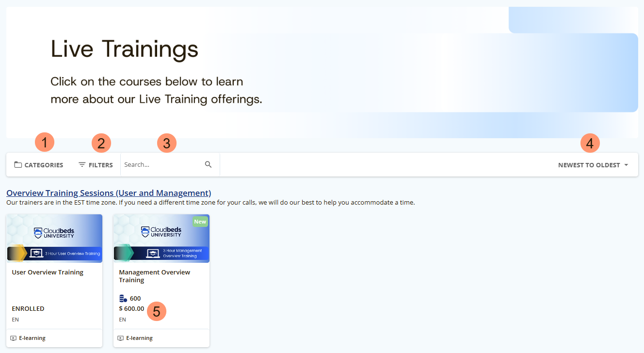Click User Overview E-learning play icon
Image resolution: width=644 pixels, height=353 pixels.
[x=14, y=338]
